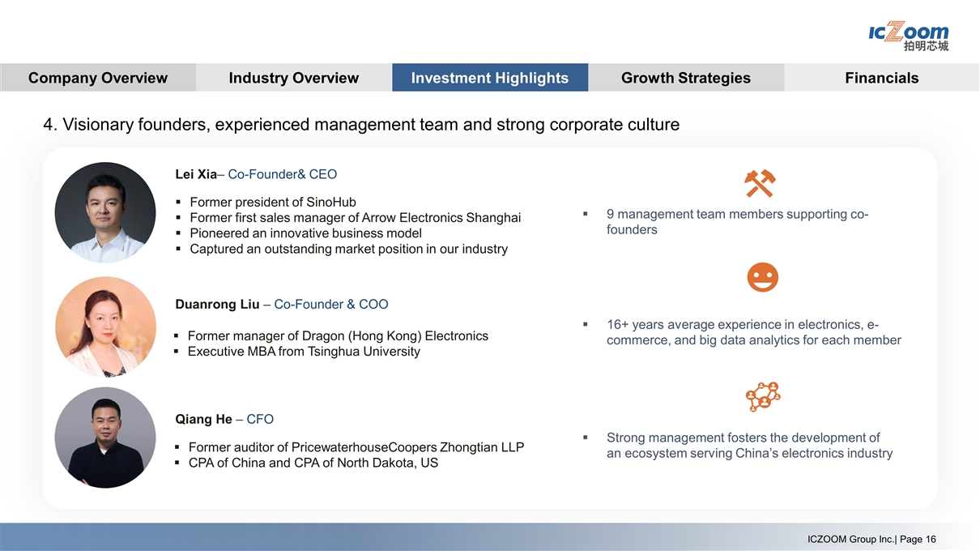The height and width of the screenshot is (551, 980).
Task: Click the 'Former president of SinoHub' bullet
Action: tap(272, 202)
